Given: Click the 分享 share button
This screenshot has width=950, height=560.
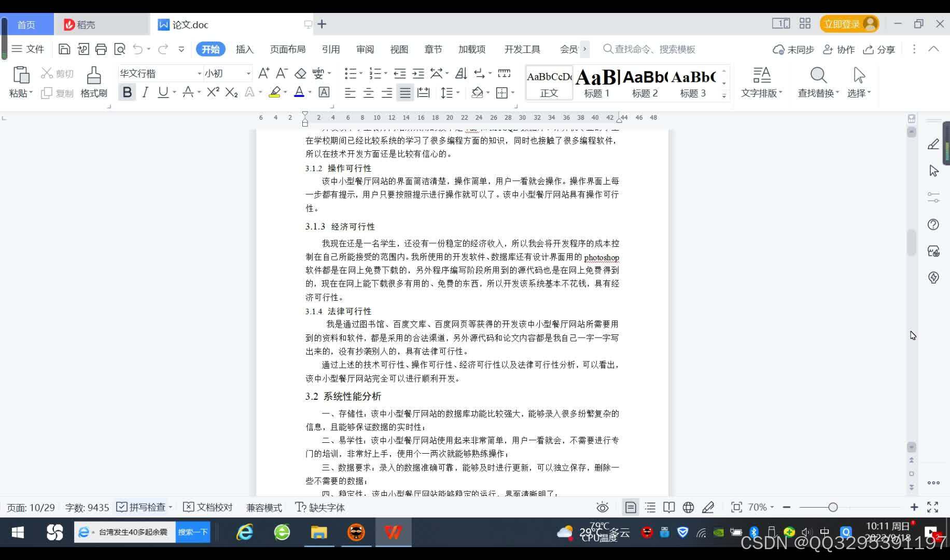Looking at the screenshot, I should point(879,49).
